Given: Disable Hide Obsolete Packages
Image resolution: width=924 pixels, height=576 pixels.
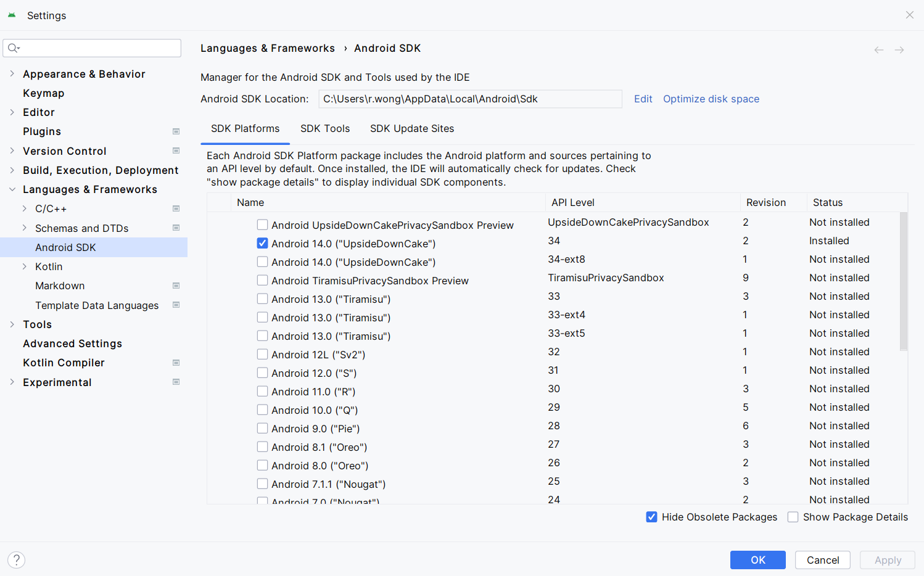Looking at the screenshot, I should 651,517.
